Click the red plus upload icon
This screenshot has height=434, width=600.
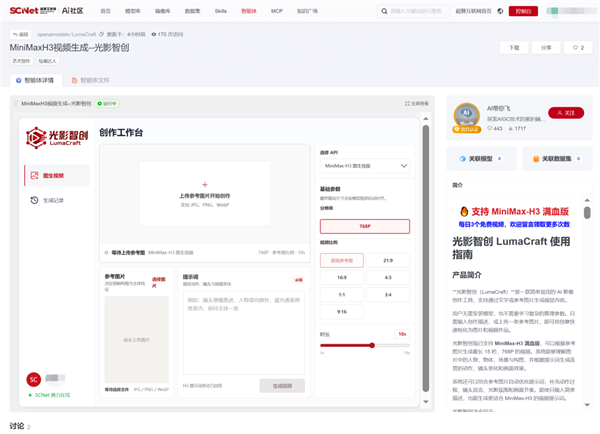pyautogui.click(x=205, y=185)
